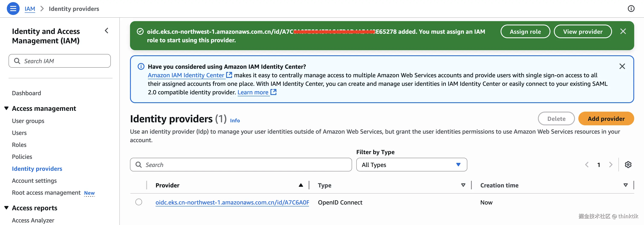
Task: Open table preferences gear icon
Action: point(628,165)
